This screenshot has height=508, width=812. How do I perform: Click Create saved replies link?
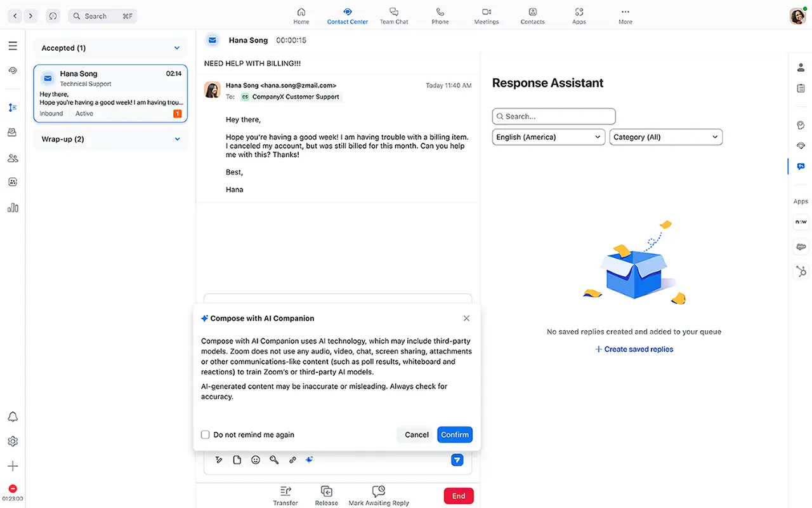634,349
